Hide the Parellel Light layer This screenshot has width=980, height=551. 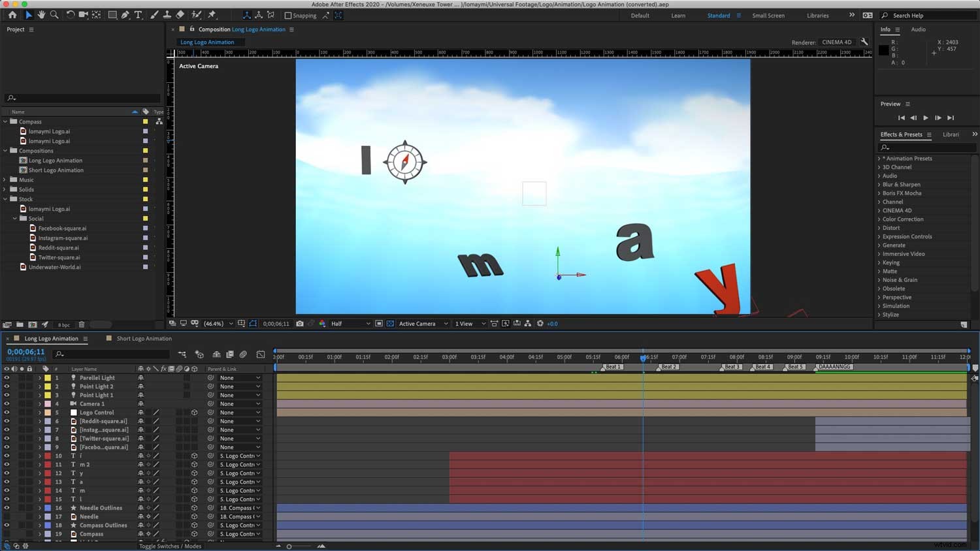click(7, 377)
